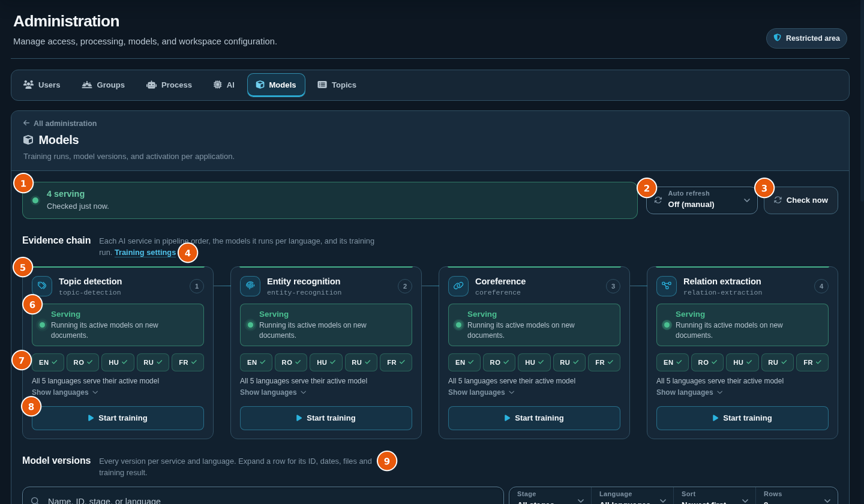
Task: Go back to All administration
Action: (60, 124)
